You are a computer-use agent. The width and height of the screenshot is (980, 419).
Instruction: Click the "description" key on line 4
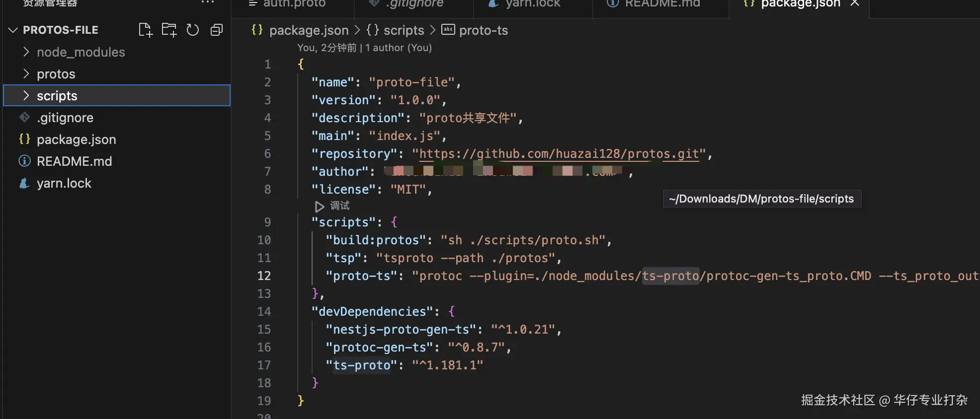[358, 118]
